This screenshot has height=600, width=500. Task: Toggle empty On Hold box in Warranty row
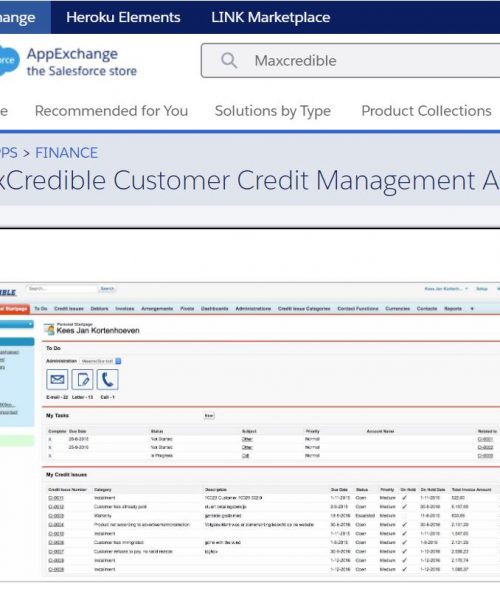(x=405, y=516)
